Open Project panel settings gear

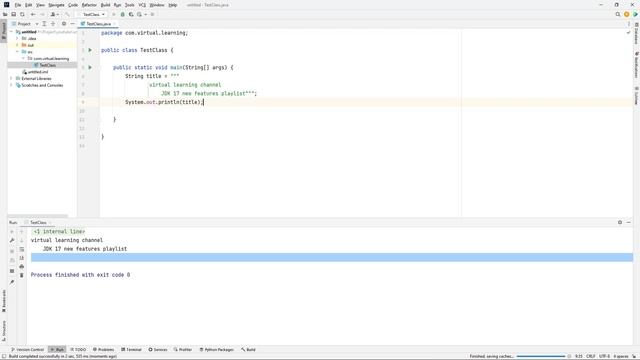(x=64, y=24)
